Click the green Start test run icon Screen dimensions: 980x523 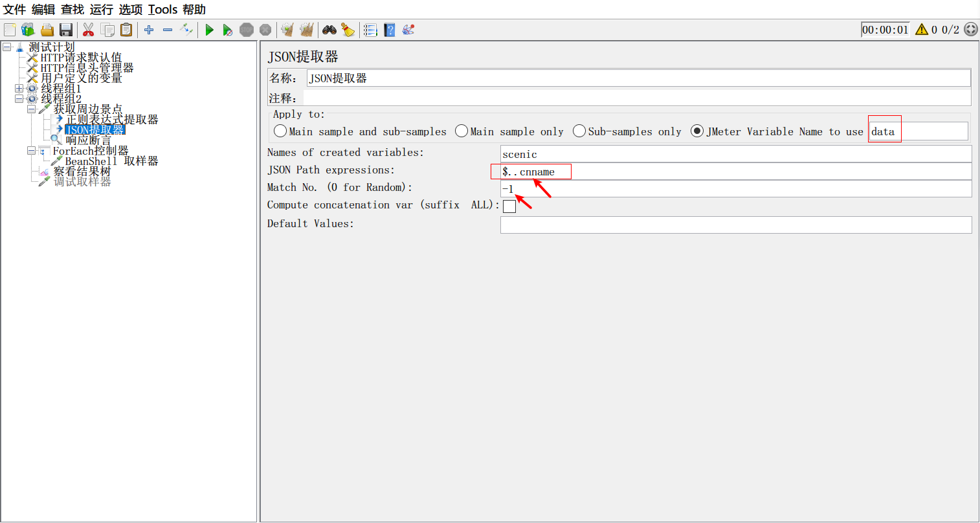click(x=209, y=30)
